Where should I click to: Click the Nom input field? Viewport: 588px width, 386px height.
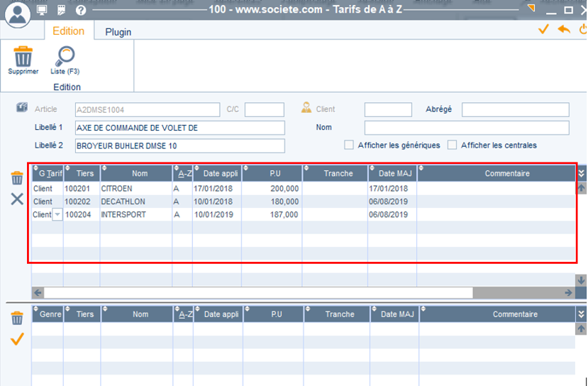pyautogui.click(x=467, y=128)
